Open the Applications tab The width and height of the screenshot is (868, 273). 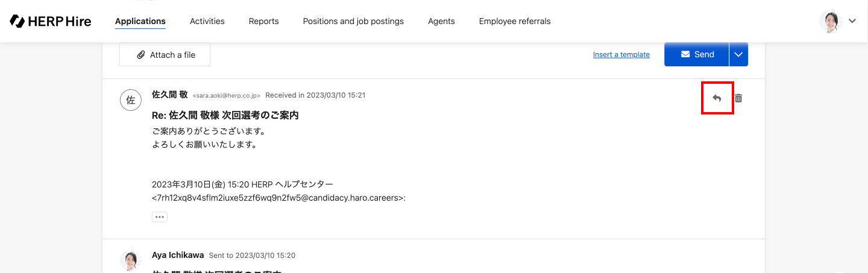tap(140, 21)
